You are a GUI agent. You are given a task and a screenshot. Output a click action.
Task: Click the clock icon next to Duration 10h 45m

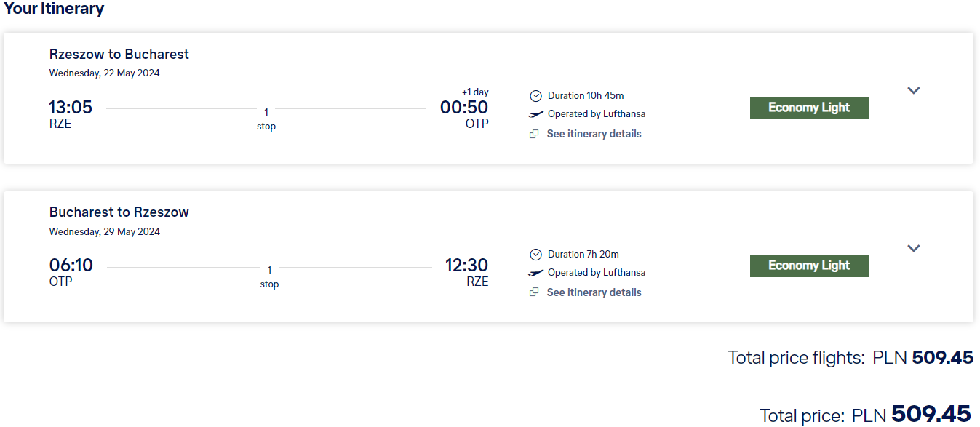coord(535,96)
